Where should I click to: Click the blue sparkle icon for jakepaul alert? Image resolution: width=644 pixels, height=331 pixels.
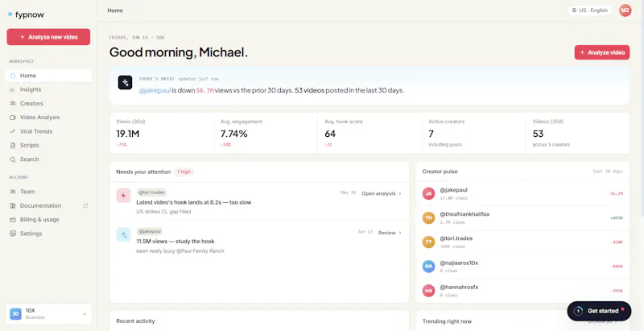pos(123,234)
